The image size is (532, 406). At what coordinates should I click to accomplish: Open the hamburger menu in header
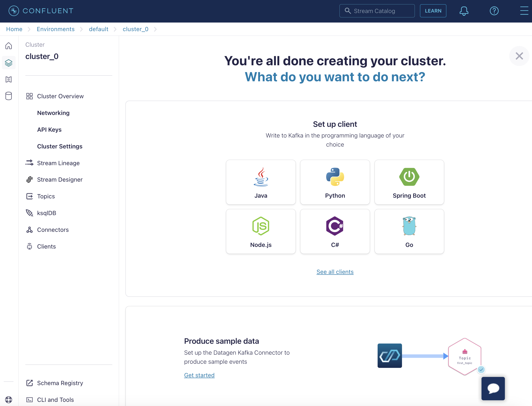click(x=524, y=11)
